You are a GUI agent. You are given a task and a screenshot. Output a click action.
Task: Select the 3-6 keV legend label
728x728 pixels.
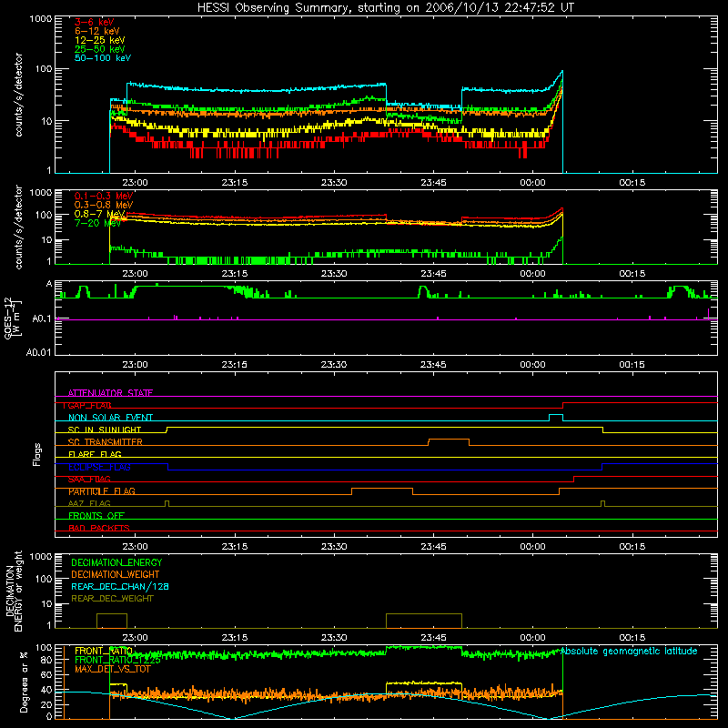(x=95, y=22)
